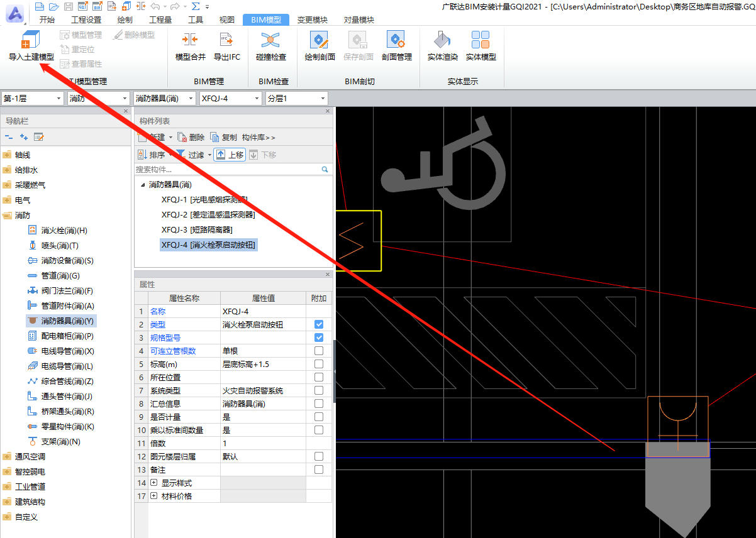Click the collapse-all icon in the navigation bar
Viewport: 756px width, 538px height.
pyautogui.click(x=9, y=137)
